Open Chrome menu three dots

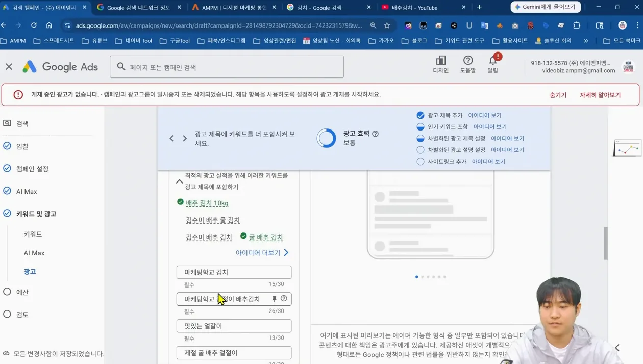click(x=637, y=25)
